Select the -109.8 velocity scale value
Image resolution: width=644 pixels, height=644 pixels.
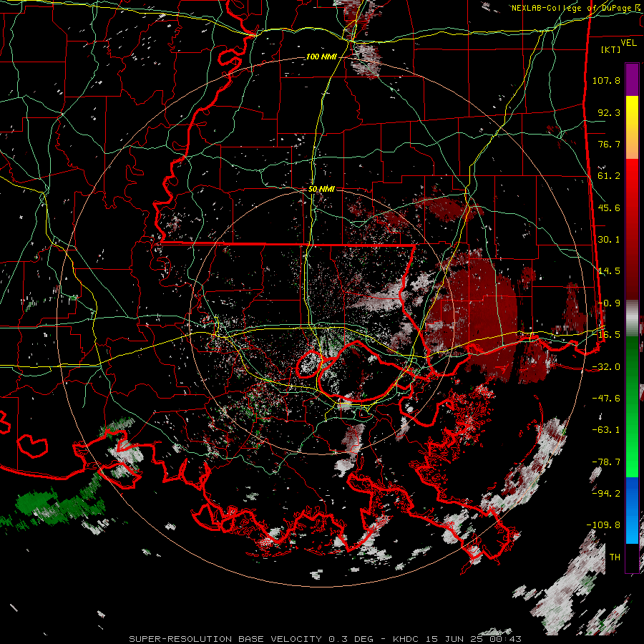603,525
